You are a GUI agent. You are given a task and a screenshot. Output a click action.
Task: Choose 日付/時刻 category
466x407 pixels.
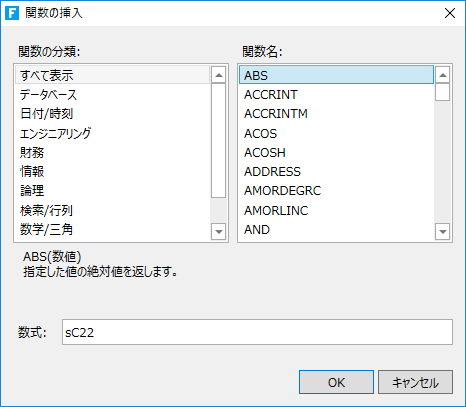click(x=112, y=114)
